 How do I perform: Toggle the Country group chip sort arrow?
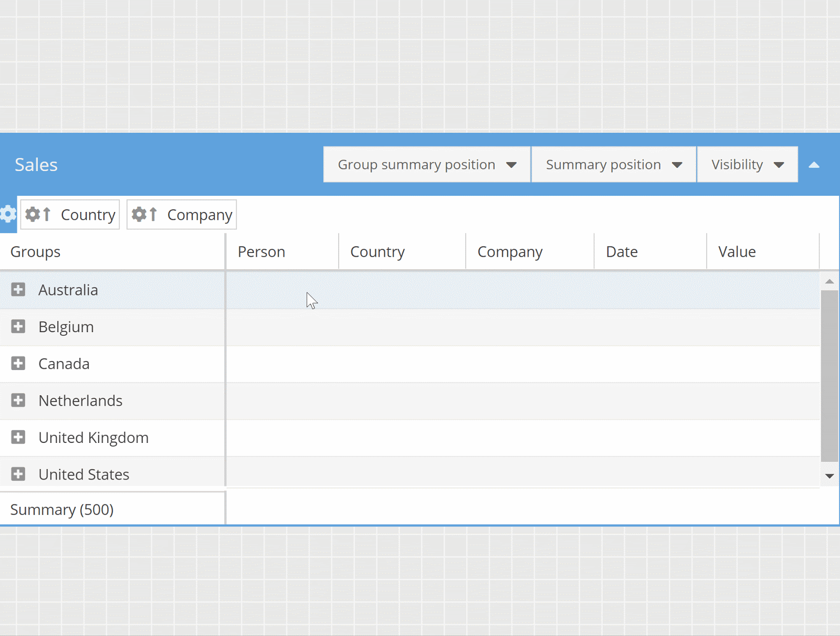[47, 214]
